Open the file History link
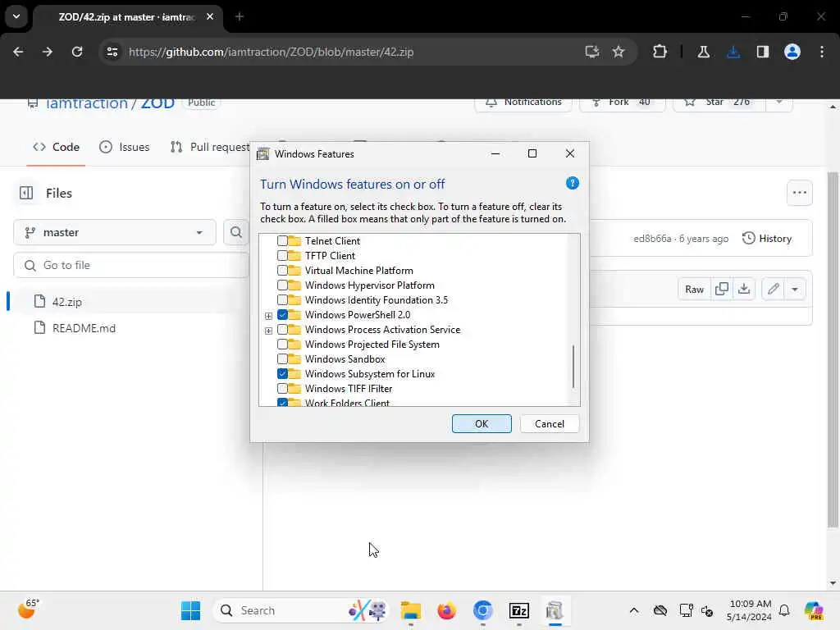Screen dimensions: 840x630 [x=767, y=239]
